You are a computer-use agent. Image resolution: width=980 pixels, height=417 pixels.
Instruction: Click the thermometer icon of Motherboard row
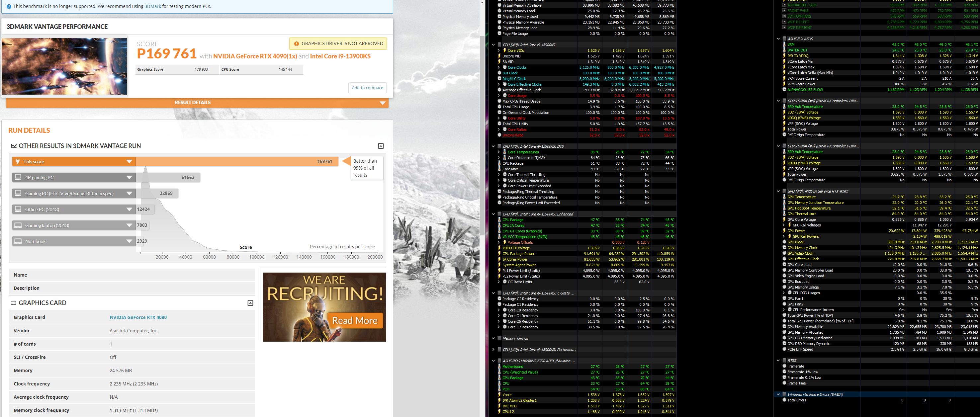[x=499, y=367]
